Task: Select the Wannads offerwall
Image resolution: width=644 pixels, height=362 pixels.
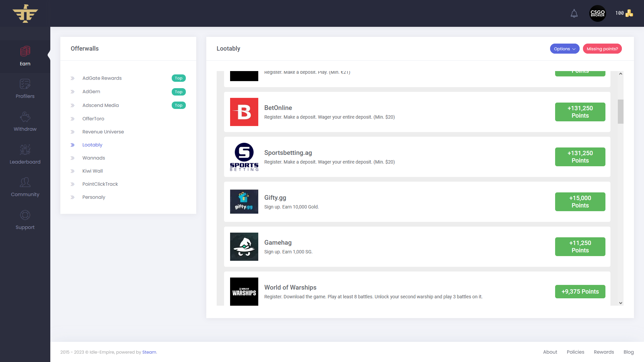Action: coord(94,158)
